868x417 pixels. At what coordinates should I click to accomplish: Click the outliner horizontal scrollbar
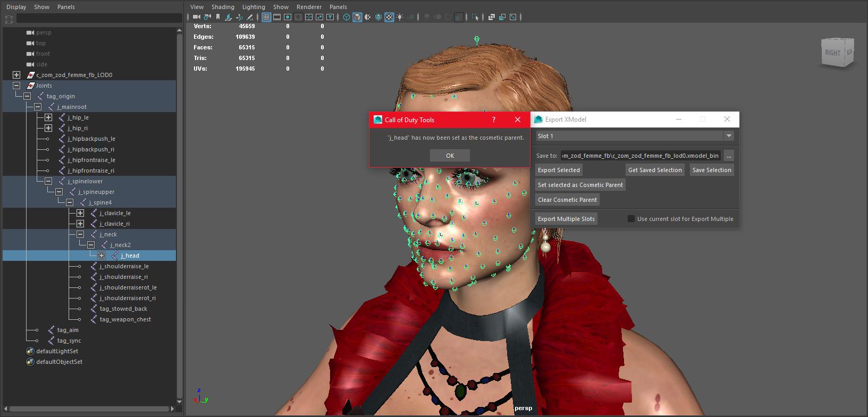tap(90, 409)
